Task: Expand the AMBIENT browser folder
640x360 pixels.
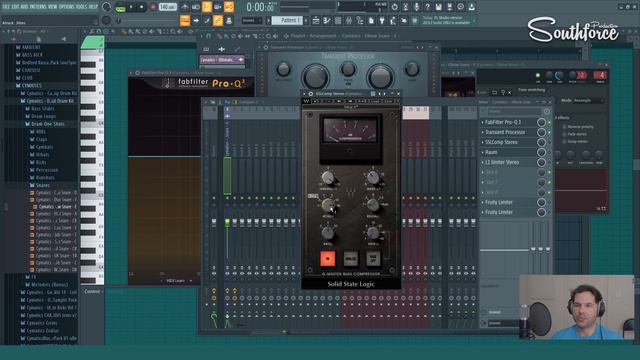Action: [31, 47]
